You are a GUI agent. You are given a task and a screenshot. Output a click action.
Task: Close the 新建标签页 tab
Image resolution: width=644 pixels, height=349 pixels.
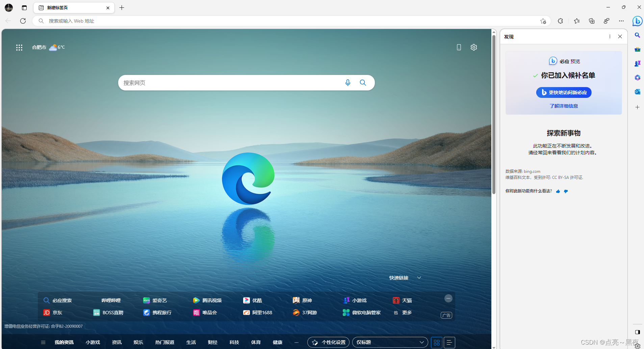pyautogui.click(x=108, y=8)
